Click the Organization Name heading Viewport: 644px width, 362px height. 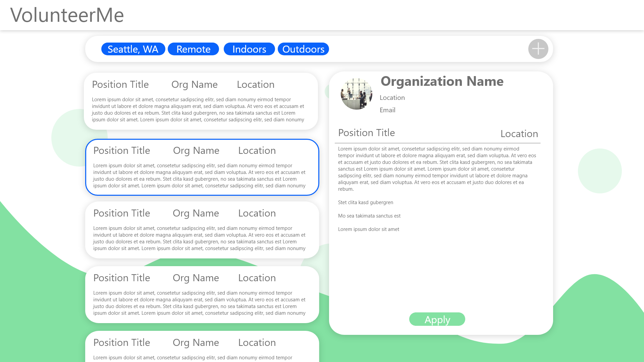(x=442, y=81)
